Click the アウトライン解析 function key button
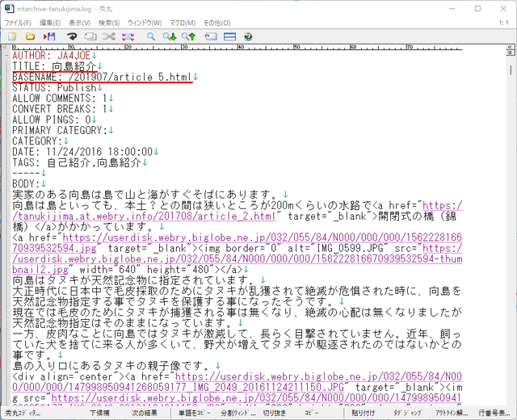Screen dimensions: 517x420 452,413
